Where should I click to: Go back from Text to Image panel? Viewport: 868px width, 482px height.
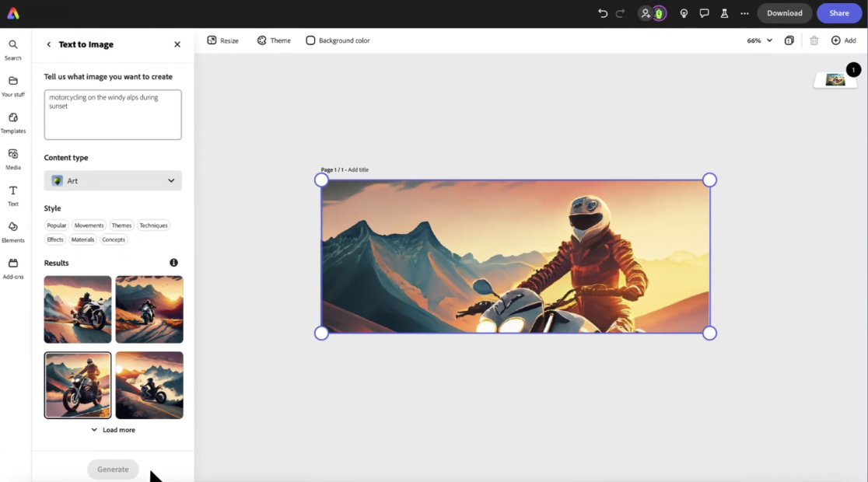tap(49, 44)
